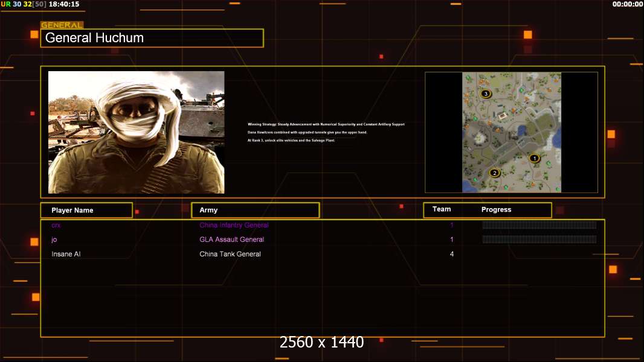Click start position 1 marker on minimap
The image size is (644, 362).
coord(534,158)
